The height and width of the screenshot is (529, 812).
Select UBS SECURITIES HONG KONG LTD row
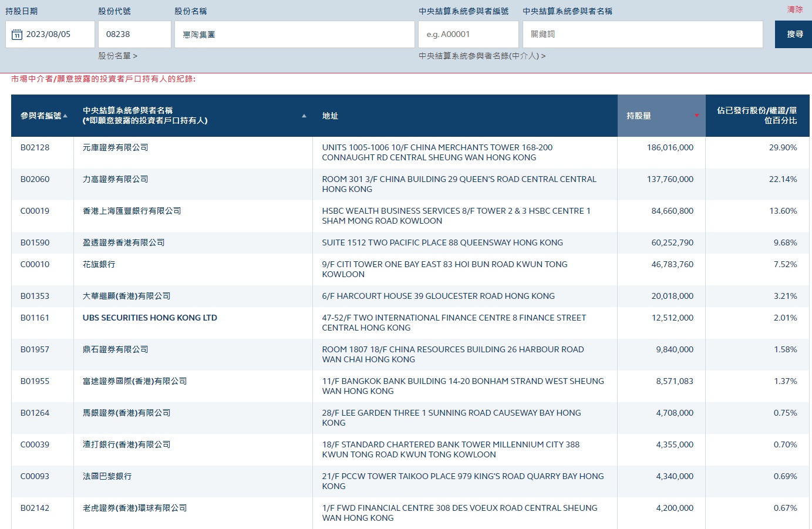click(150, 318)
